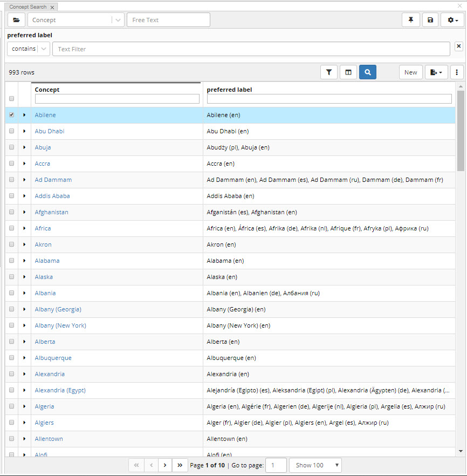
Task: Open the column chooser icon
Action: pos(348,72)
